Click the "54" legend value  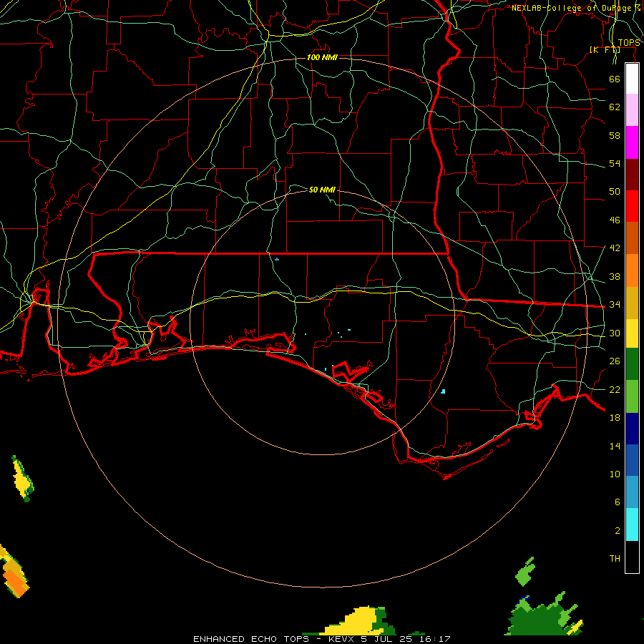point(615,163)
